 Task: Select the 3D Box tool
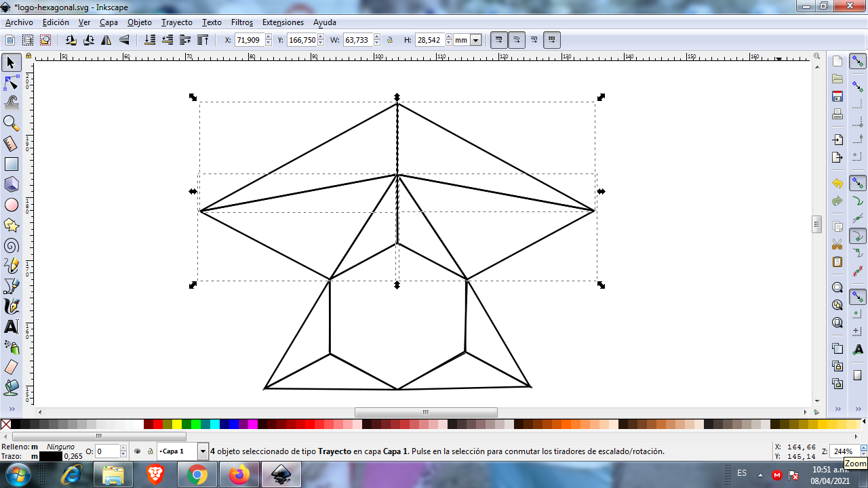[x=11, y=184]
